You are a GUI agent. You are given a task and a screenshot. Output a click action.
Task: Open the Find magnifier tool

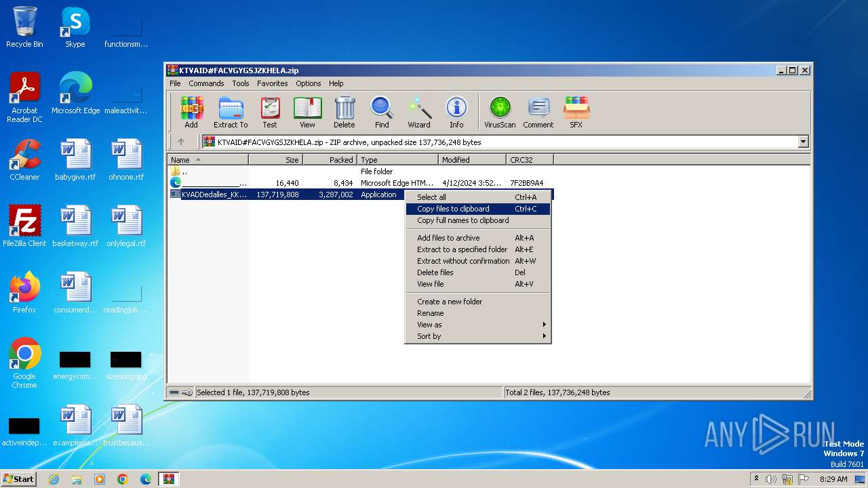382,113
